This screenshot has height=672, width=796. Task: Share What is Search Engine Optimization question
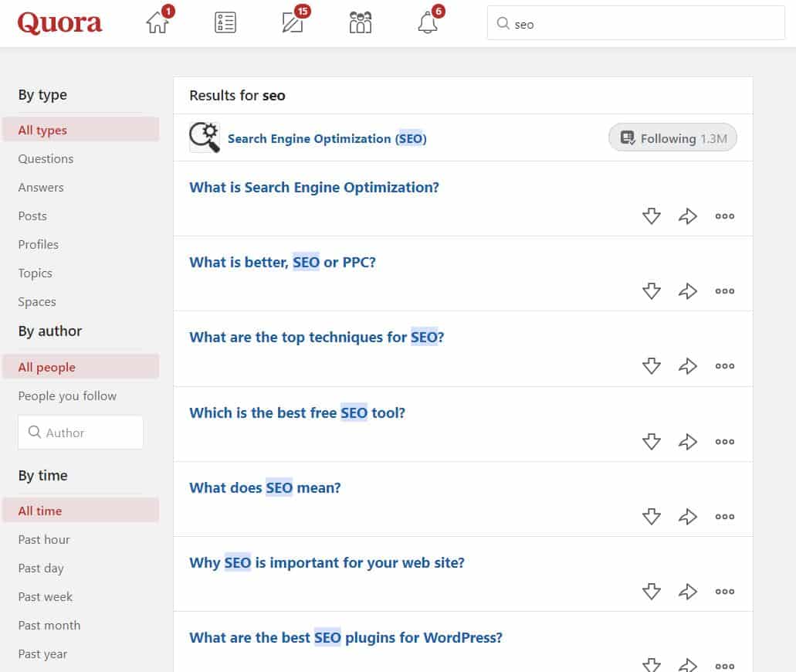click(x=688, y=216)
